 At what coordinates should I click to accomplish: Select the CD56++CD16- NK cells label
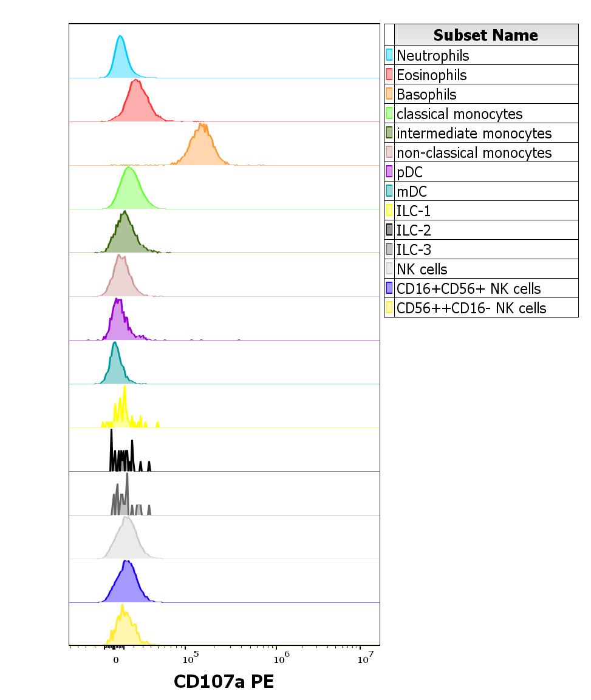[471, 308]
